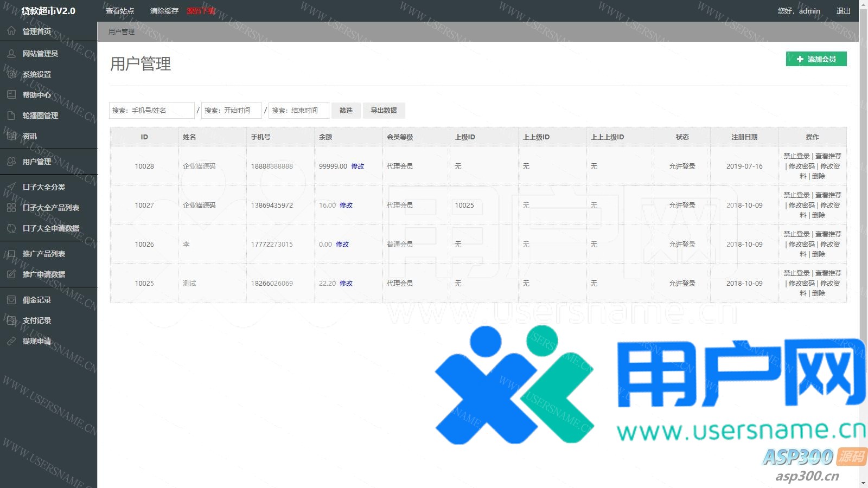Click phone number 18888888888
This screenshot has height=488, width=868.
(x=272, y=166)
